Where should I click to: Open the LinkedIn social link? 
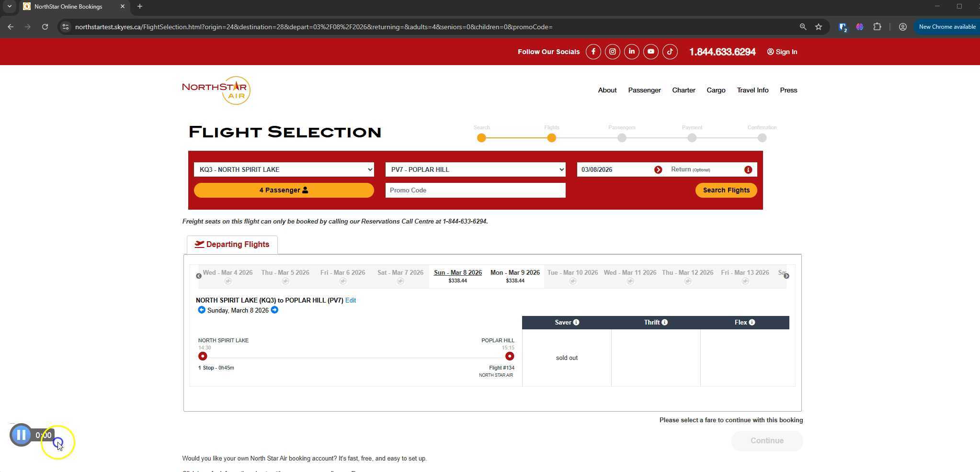631,52
